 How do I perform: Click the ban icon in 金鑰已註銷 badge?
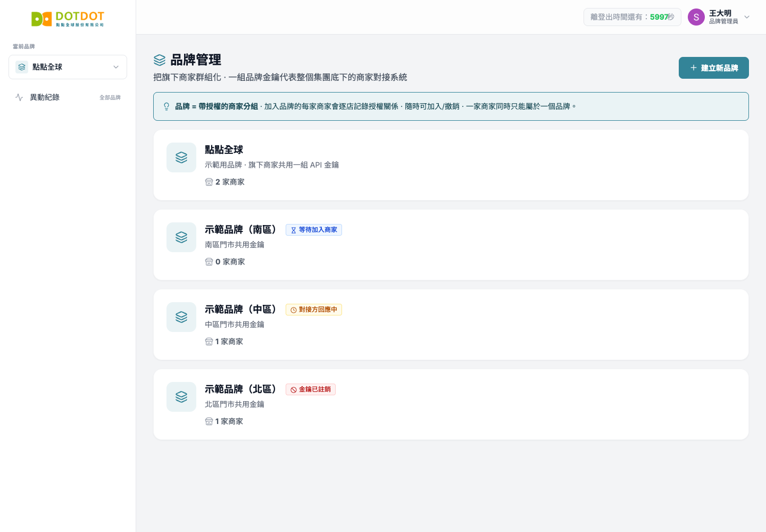click(294, 390)
